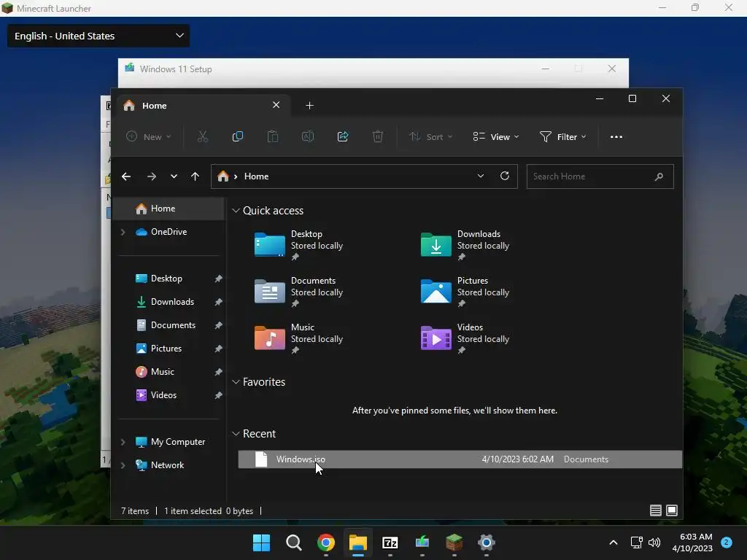Select the Windows.iso recent file
This screenshot has height=560, width=747.
click(460, 459)
